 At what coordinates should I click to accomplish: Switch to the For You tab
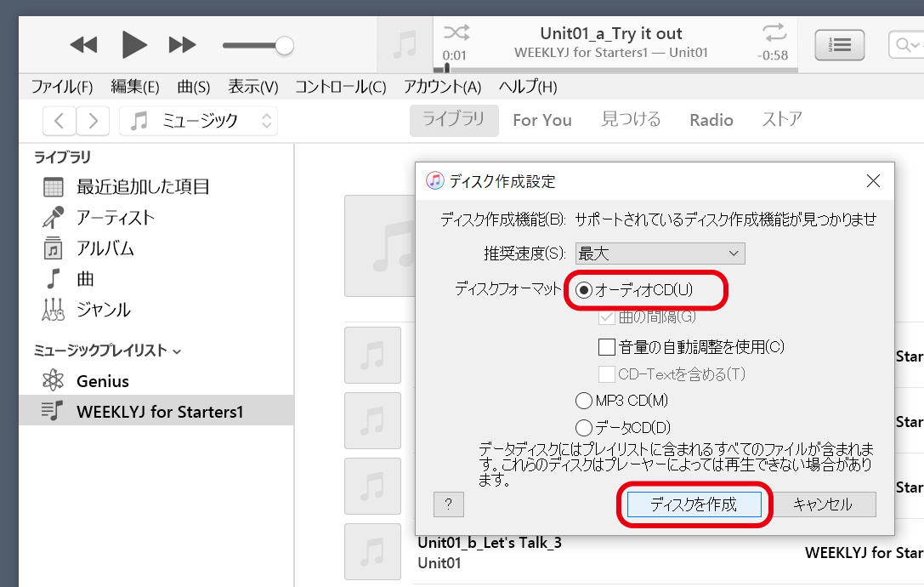click(x=542, y=120)
